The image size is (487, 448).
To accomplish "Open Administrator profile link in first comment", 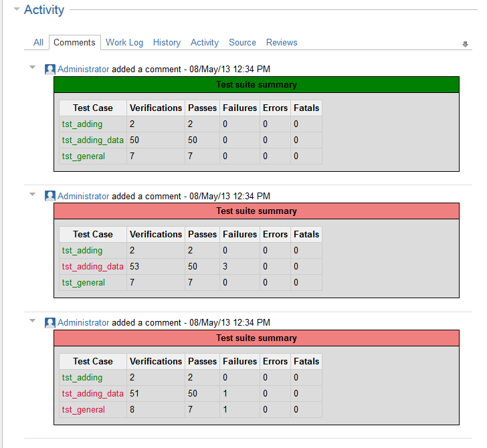I will tap(83, 69).
